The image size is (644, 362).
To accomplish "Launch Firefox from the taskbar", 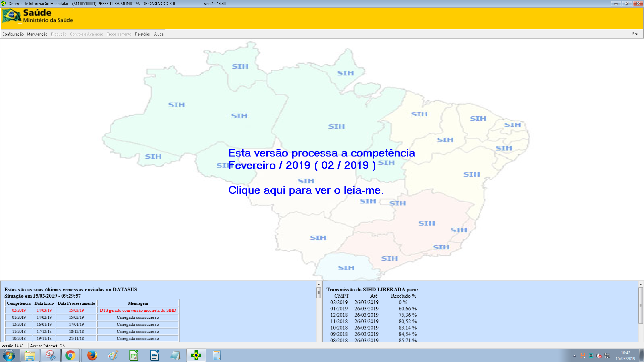I will pyautogui.click(x=92, y=355).
